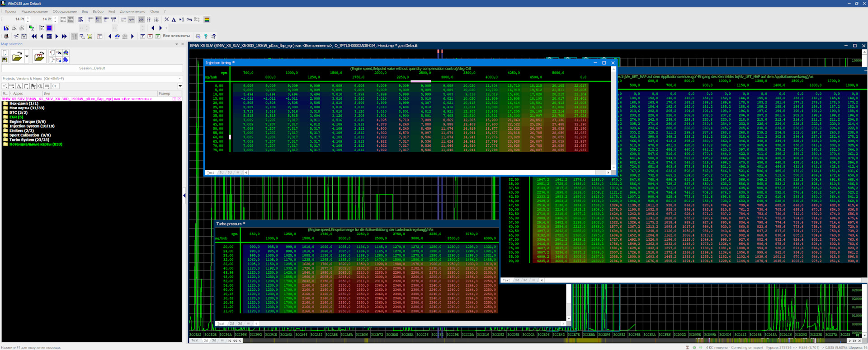Click the green P window toolbar icon
The image size is (868, 350).
158,36
